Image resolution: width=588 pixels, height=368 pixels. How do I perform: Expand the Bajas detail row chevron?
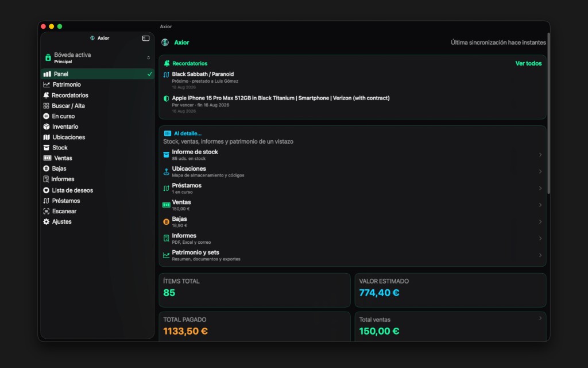pos(540,222)
